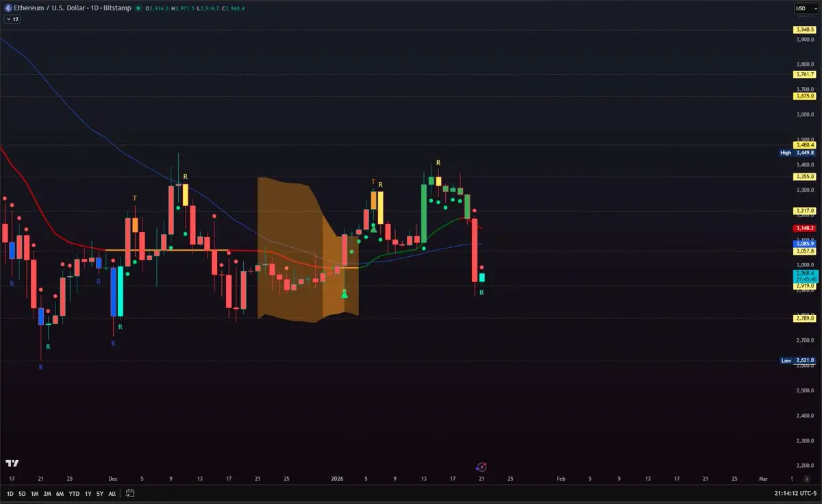
Task: Click the 3,057.8 yellow price label
Action: pyautogui.click(x=804, y=252)
